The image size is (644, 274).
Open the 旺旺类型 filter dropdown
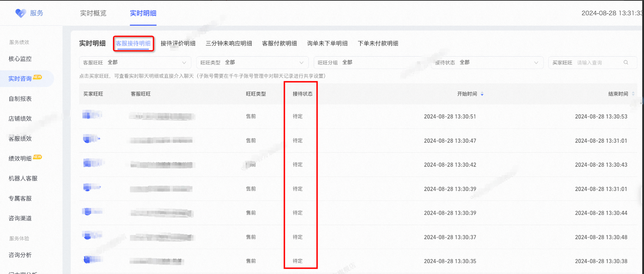[252, 63]
